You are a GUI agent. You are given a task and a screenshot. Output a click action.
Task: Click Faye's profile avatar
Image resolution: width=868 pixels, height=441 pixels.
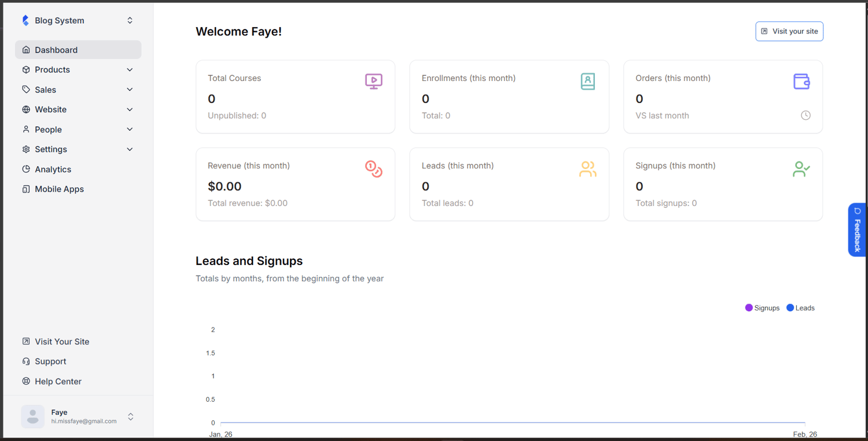33,417
